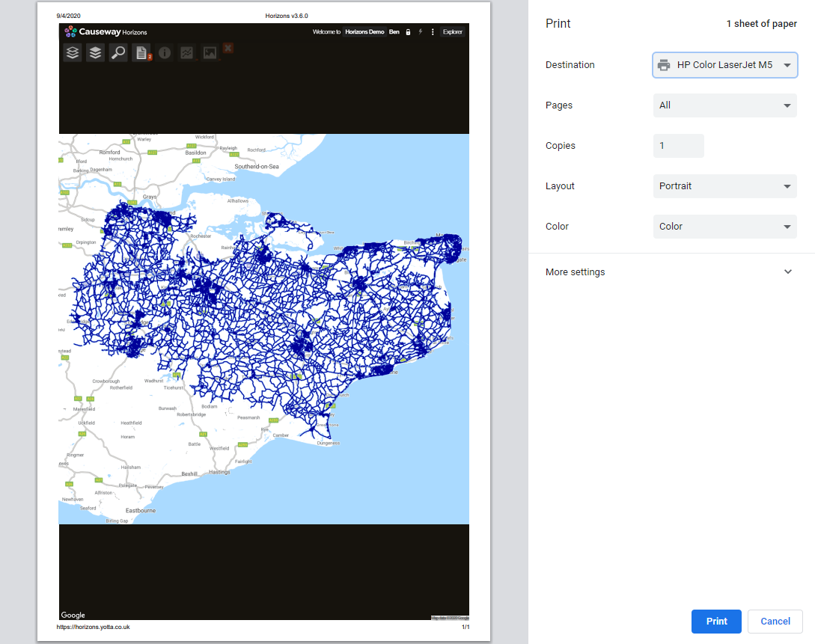This screenshot has width=815, height=644.
Task: Click the solid stacked layers icon
Action: point(95,53)
